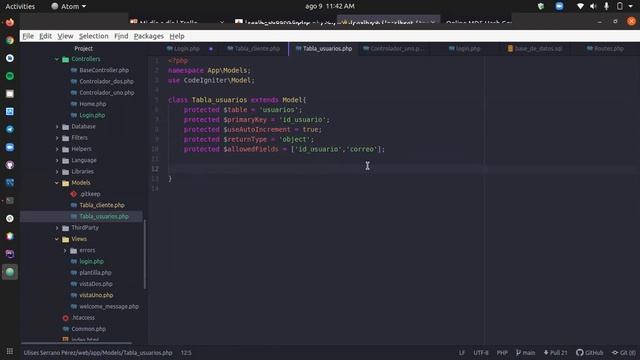Open BaseController.php in tree

(x=104, y=70)
